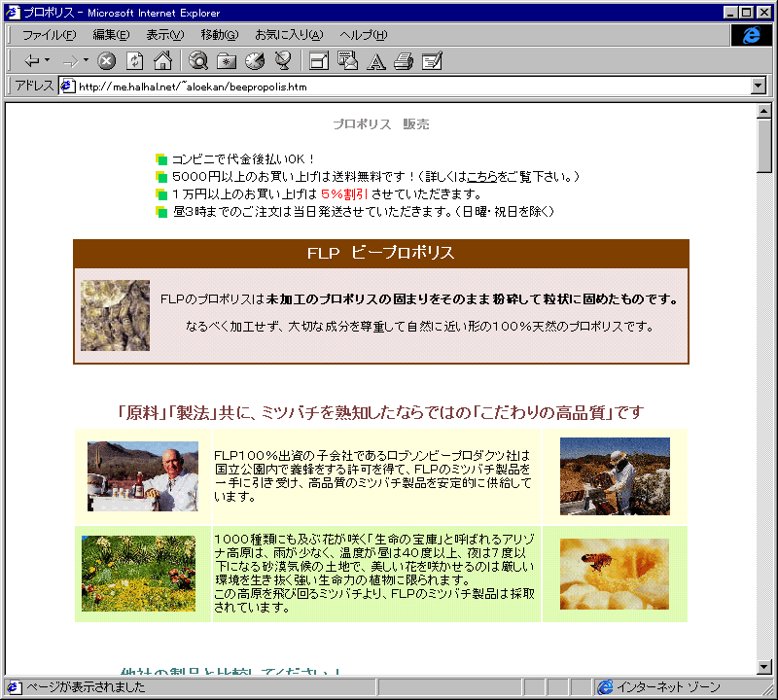Open the Forward button history dropdown
The image size is (778, 700).
click(87, 60)
